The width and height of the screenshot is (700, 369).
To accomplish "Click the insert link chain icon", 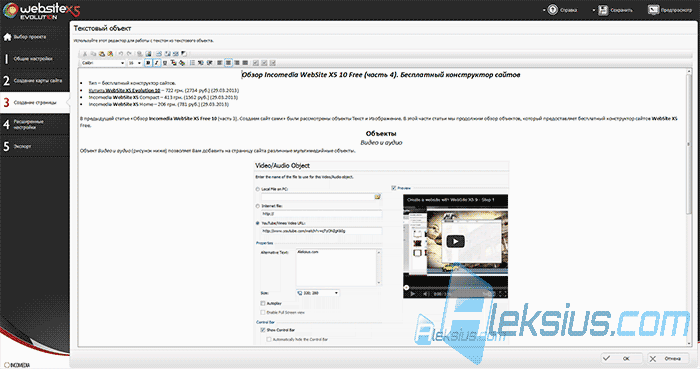I will [139, 54].
